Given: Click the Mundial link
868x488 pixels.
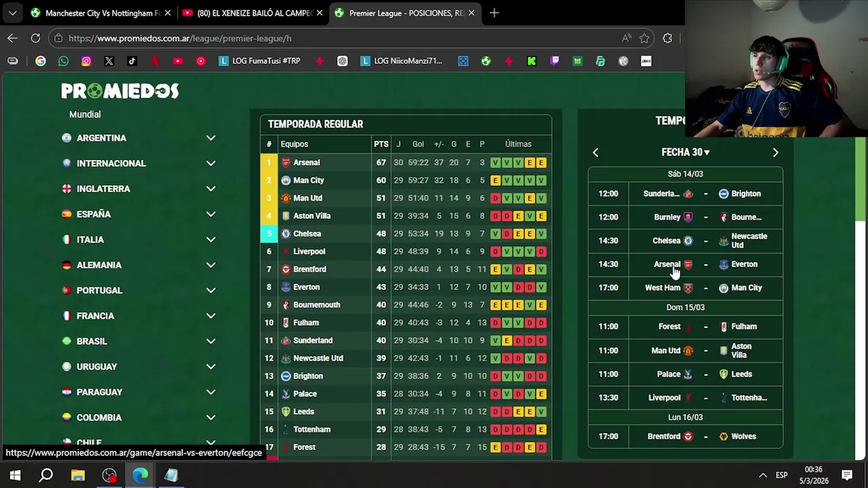Looking at the screenshot, I should pyautogui.click(x=85, y=115).
